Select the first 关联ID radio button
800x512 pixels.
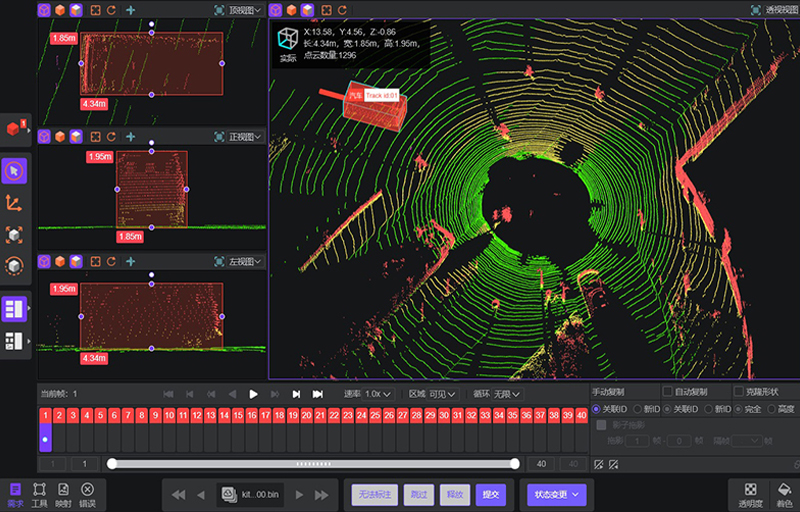[597, 409]
